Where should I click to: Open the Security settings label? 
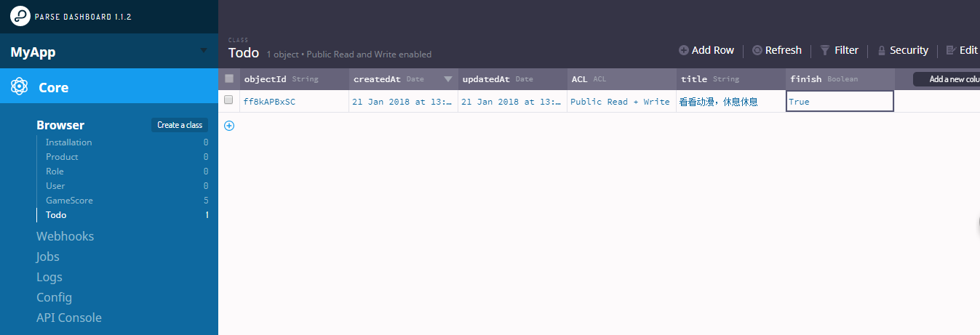[909, 50]
